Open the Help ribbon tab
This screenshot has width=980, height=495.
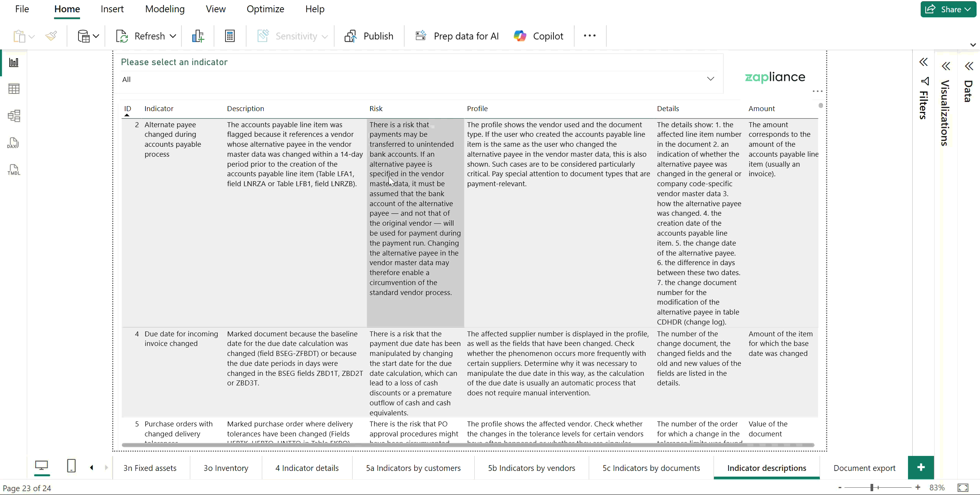tap(315, 9)
